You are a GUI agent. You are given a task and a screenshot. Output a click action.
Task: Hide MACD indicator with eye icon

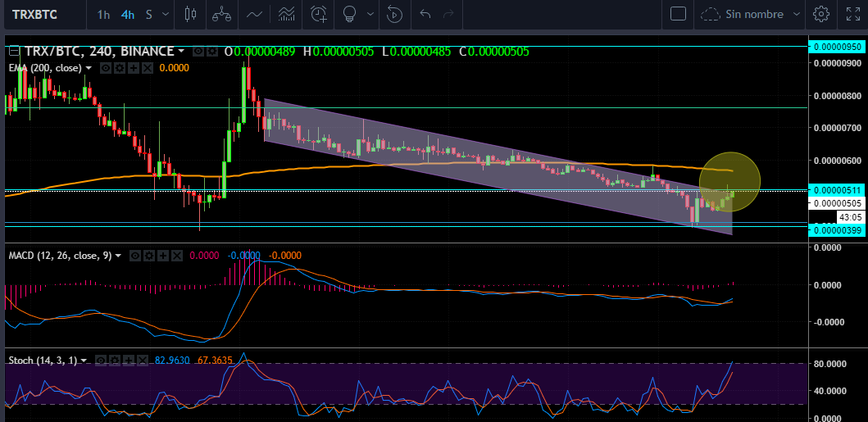click(x=134, y=256)
